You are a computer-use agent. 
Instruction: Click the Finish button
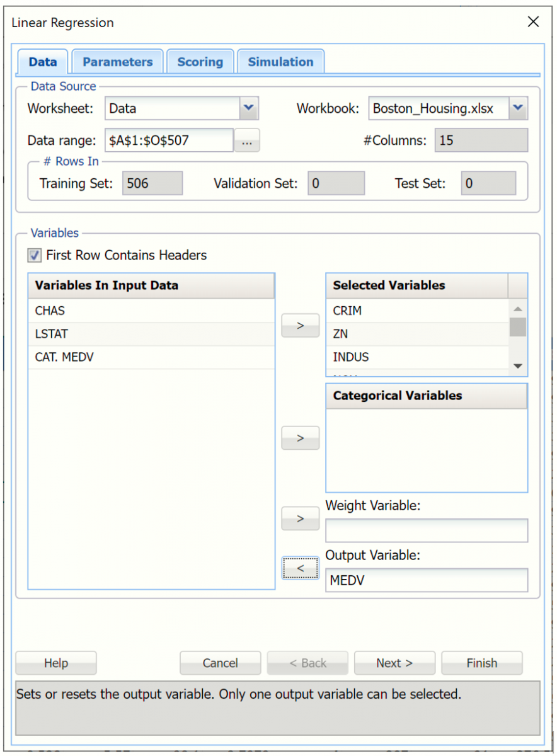pos(481,663)
